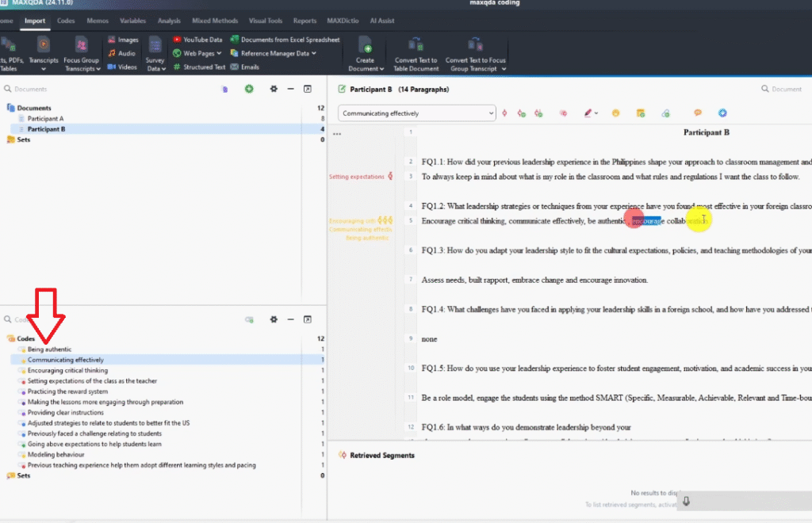Open the Visual Tools tab

267,21
